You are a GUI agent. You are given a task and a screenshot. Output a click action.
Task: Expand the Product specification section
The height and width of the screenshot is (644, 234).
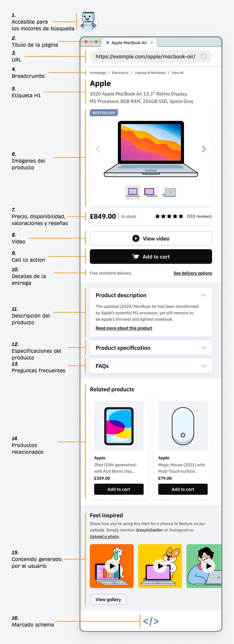click(204, 348)
